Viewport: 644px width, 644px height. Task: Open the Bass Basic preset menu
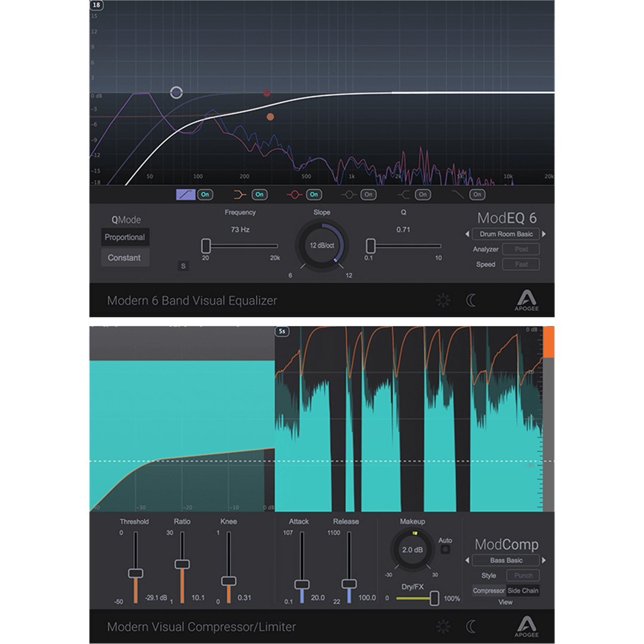pyautogui.click(x=506, y=561)
